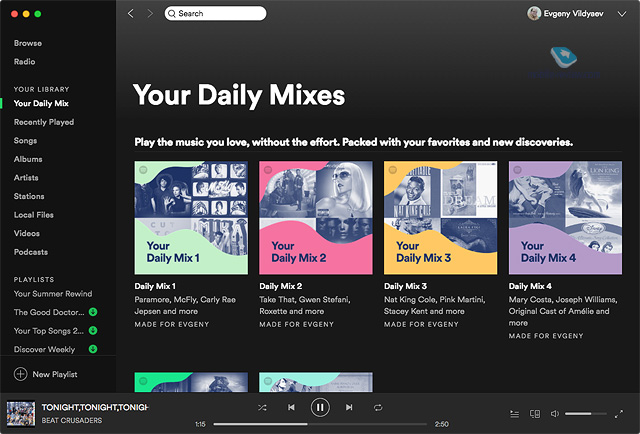Select Your Daily Mix in library
640x434 pixels.
pos(41,103)
